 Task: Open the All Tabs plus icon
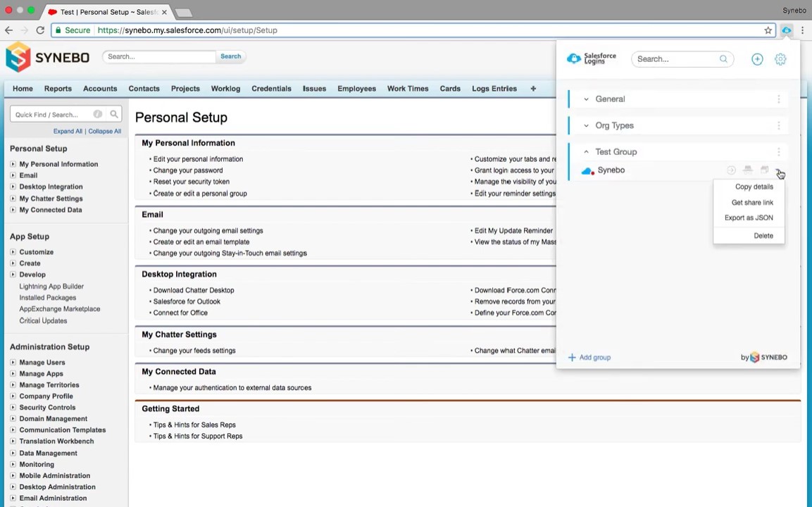click(x=533, y=89)
